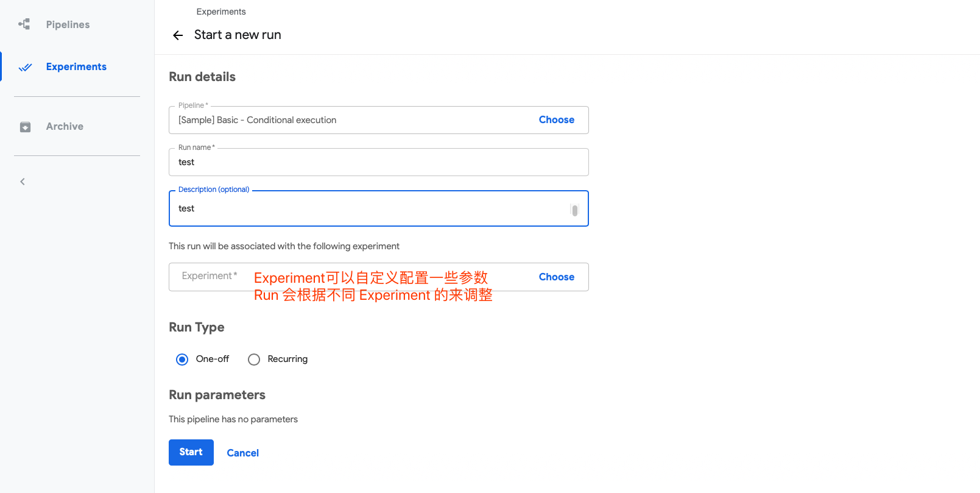The width and height of the screenshot is (980, 493).
Task: Click the Experiments breadcrumb link
Action: tap(221, 12)
